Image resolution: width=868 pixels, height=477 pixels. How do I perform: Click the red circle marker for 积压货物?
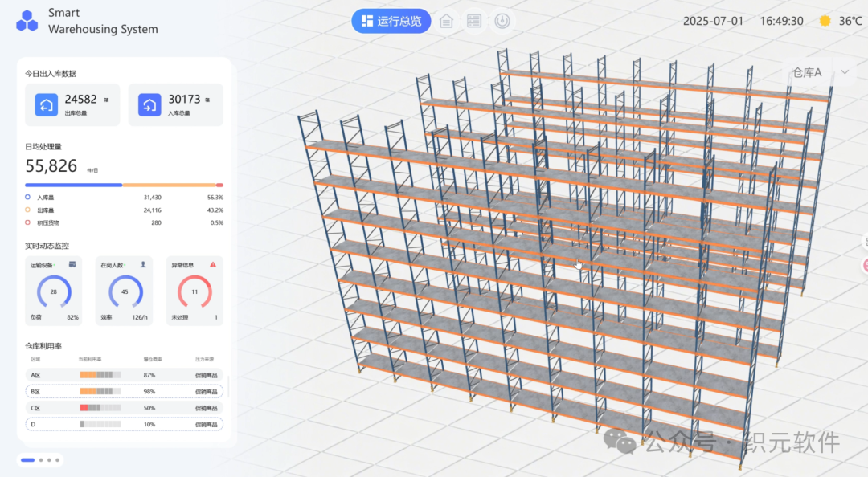tap(27, 222)
